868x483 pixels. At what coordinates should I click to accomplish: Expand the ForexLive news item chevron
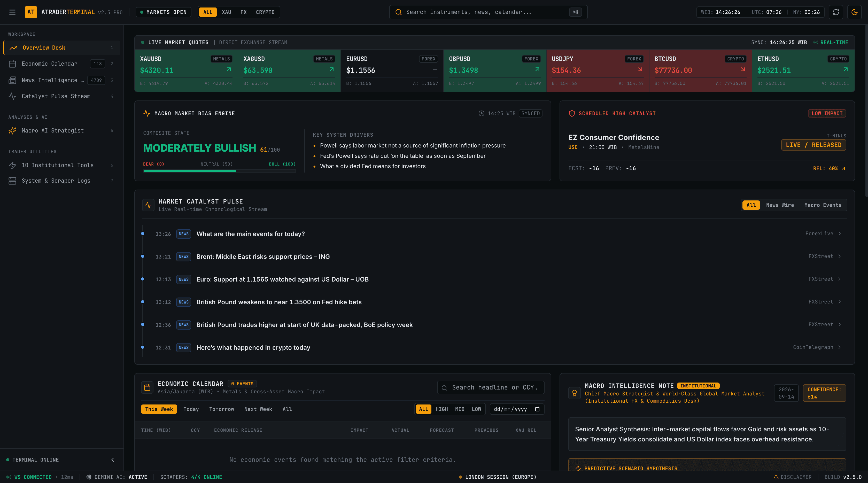[x=839, y=234]
